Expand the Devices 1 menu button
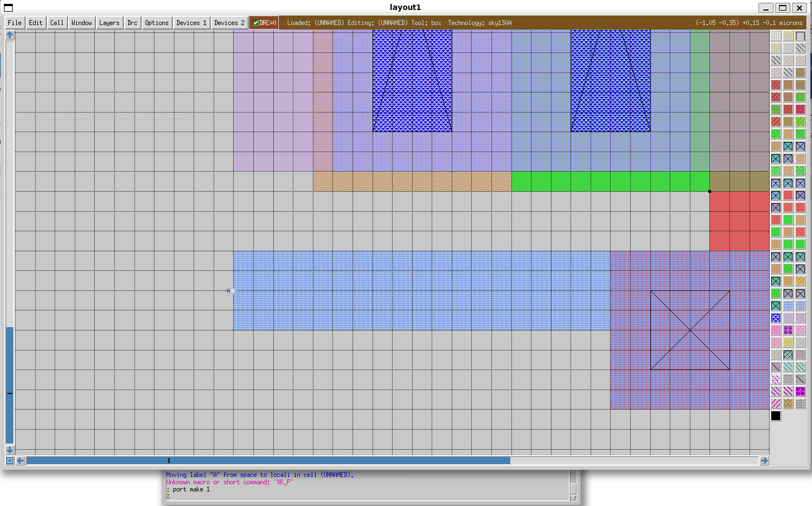Image resolution: width=812 pixels, height=506 pixels. pyautogui.click(x=191, y=23)
